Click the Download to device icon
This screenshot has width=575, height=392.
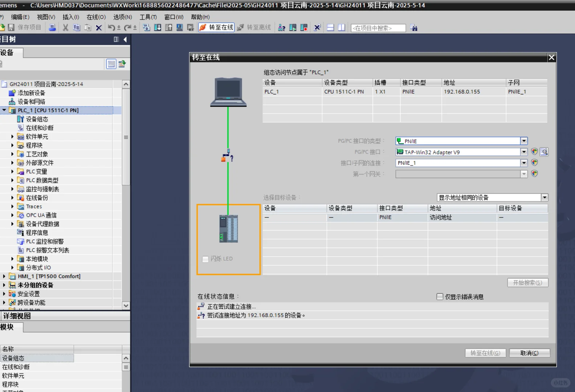(x=158, y=28)
